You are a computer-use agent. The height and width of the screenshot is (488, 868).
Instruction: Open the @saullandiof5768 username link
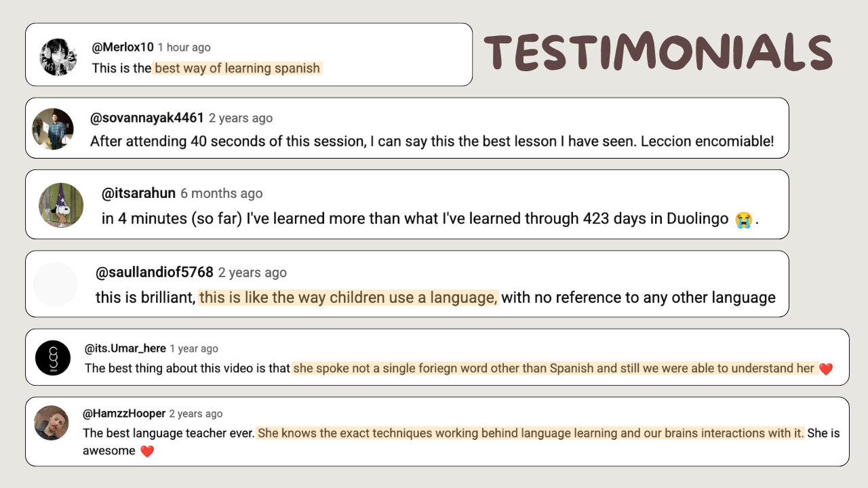pyautogui.click(x=155, y=272)
